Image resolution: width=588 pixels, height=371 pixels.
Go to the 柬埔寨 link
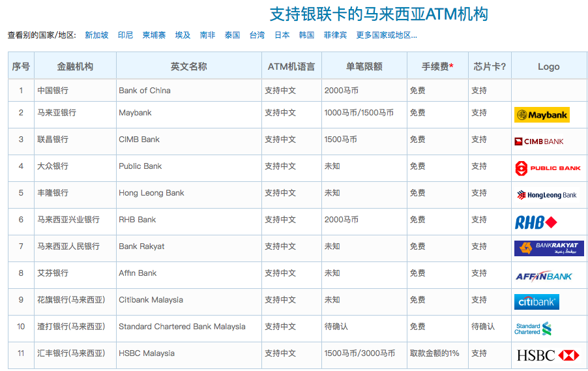point(154,35)
